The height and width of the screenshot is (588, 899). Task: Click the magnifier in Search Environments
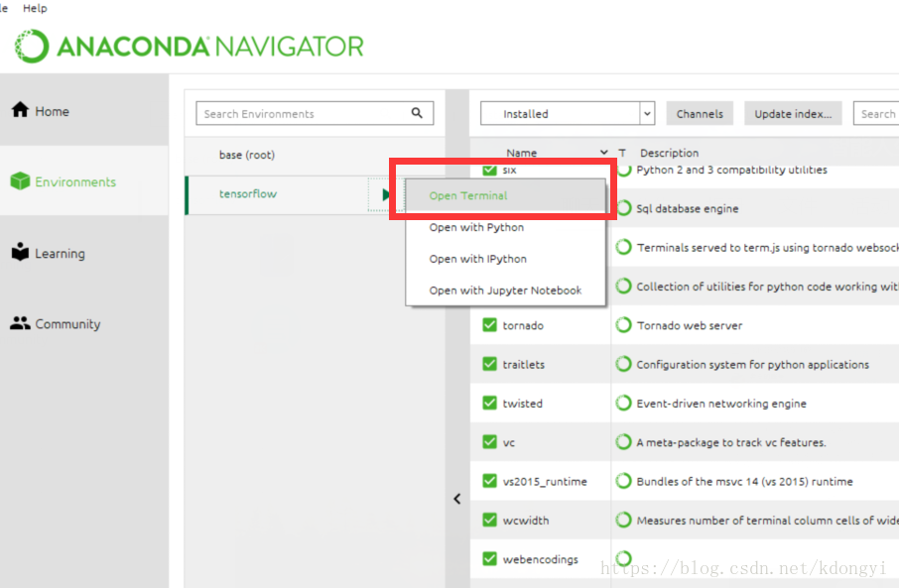point(417,113)
